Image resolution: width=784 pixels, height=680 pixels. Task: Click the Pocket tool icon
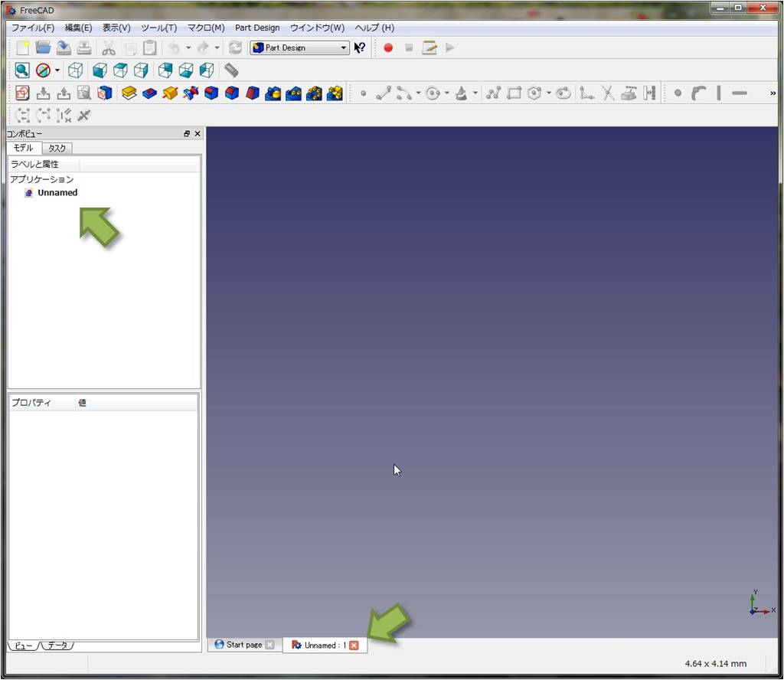[149, 93]
